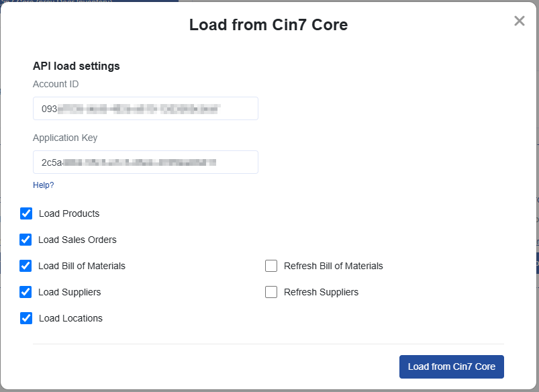The image size is (539, 392).
Task: Click the 'API load settings' heading
Action: (76, 66)
